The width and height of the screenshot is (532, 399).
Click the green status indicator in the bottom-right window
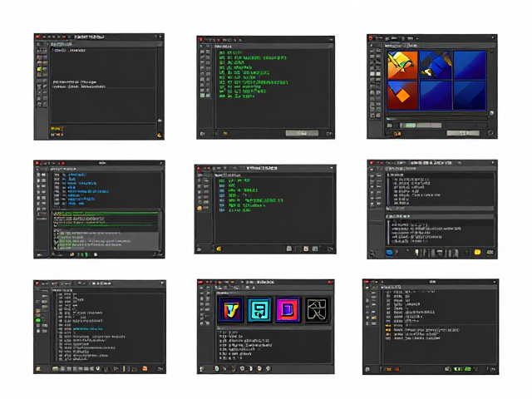pos(462,369)
